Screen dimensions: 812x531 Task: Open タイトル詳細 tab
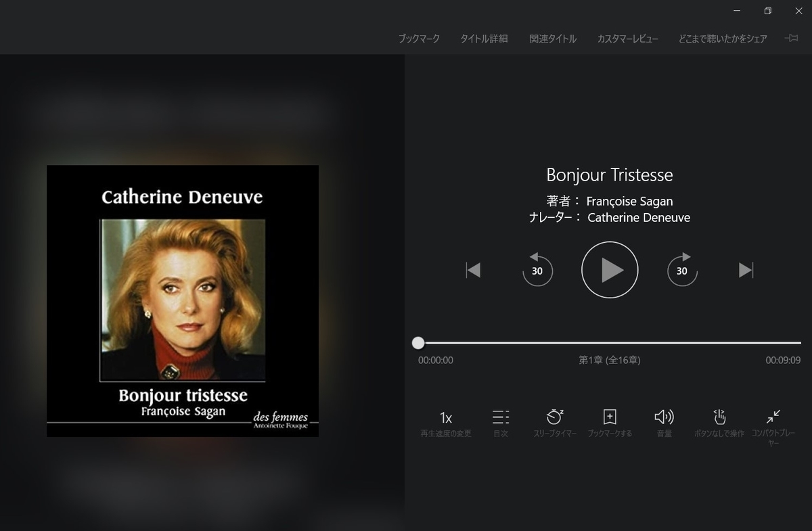point(484,39)
